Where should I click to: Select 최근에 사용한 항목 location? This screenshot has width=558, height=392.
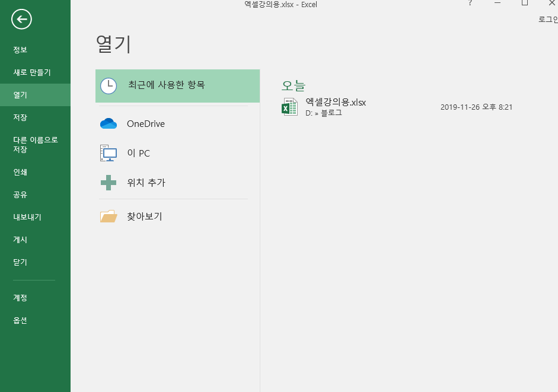177,86
